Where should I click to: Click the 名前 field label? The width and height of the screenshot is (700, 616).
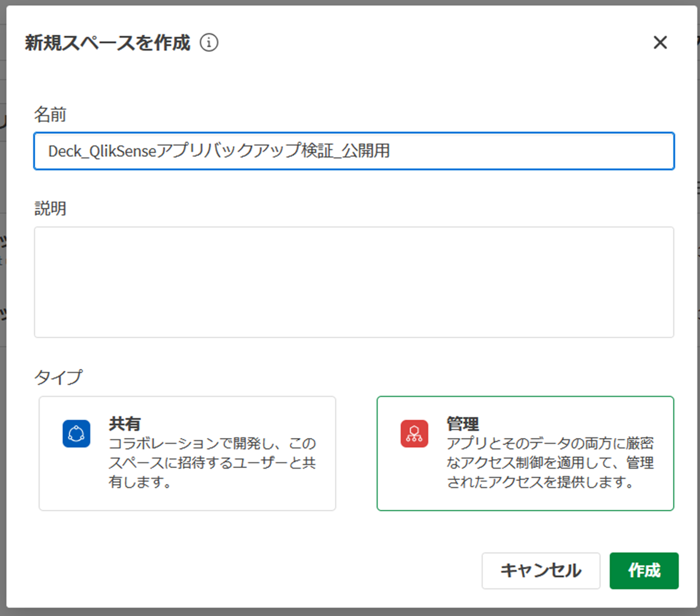click(x=51, y=114)
